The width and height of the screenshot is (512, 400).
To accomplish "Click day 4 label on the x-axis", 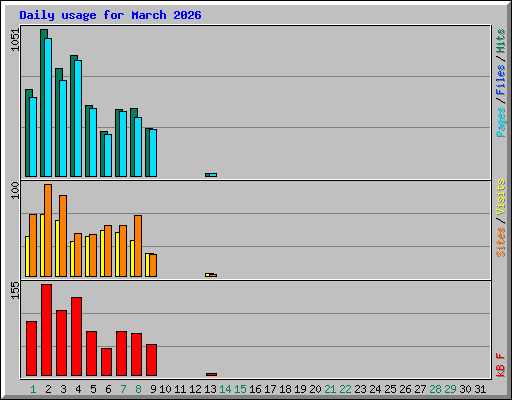I will click(x=78, y=389).
